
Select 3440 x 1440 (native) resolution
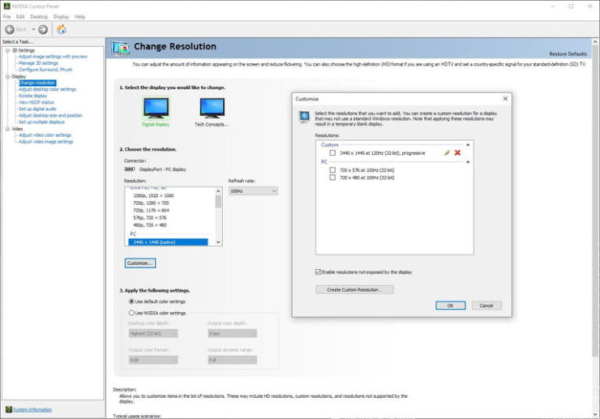coord(168,242)
